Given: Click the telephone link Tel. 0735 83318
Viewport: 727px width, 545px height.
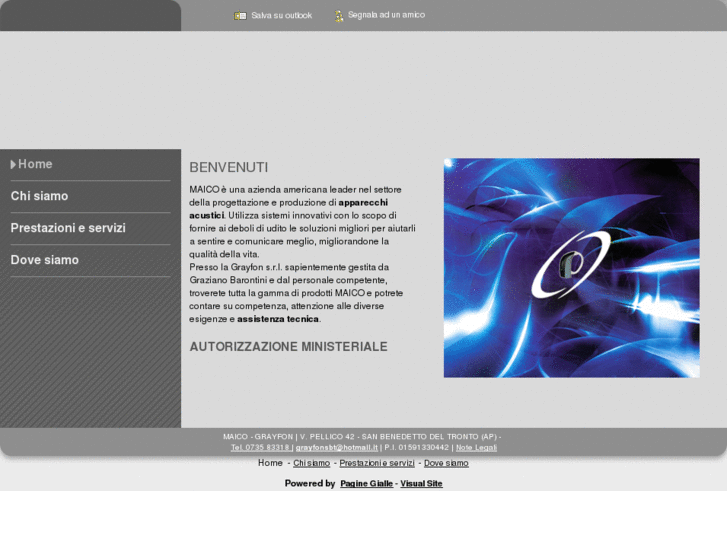Looking at the screenshot, I should click(260, 448).
